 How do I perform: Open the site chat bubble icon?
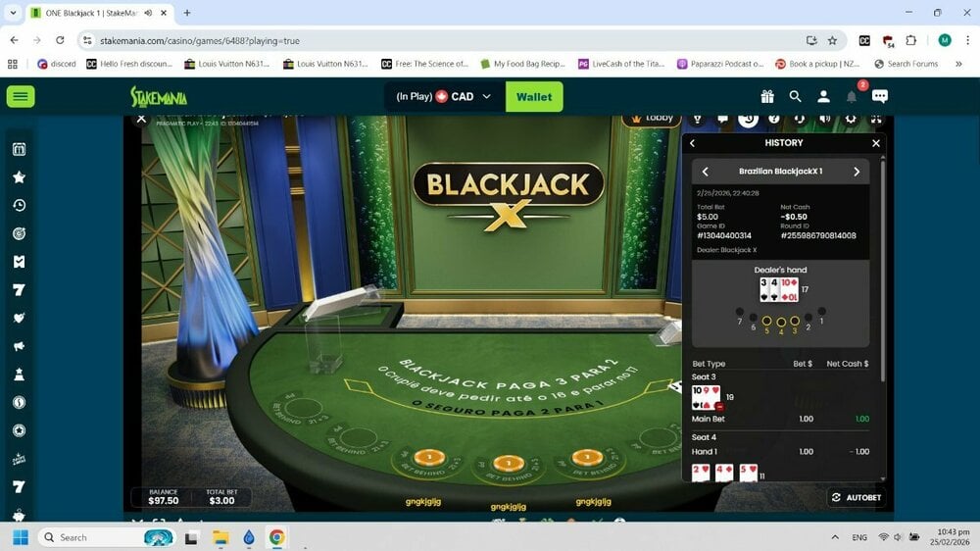point(880,96)
